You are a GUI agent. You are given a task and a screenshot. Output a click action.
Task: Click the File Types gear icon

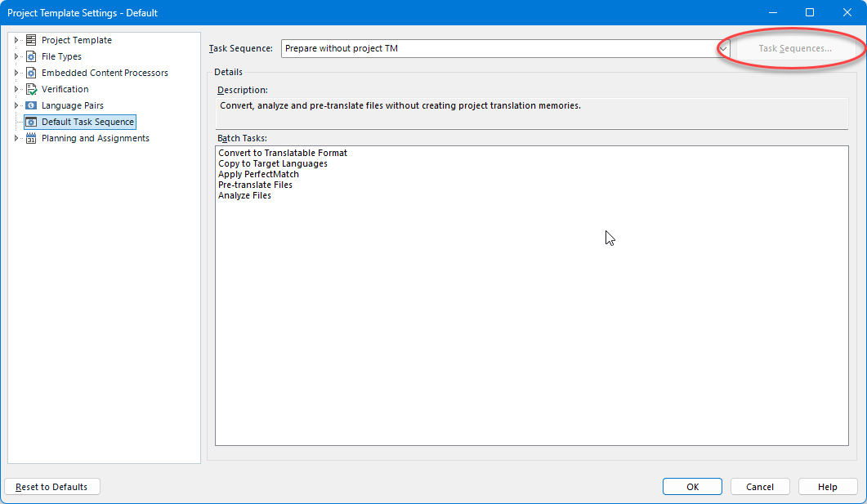point(31,56)
